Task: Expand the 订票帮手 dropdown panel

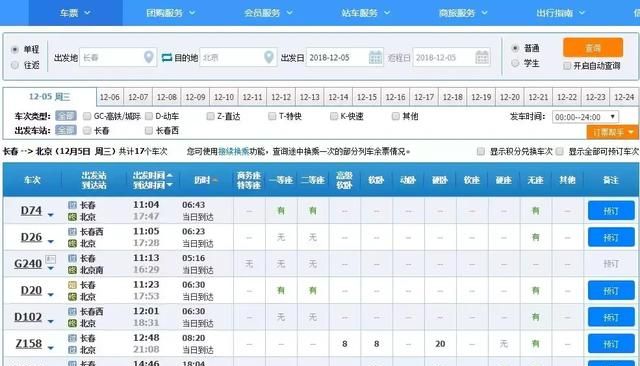Action: [612, 132]
